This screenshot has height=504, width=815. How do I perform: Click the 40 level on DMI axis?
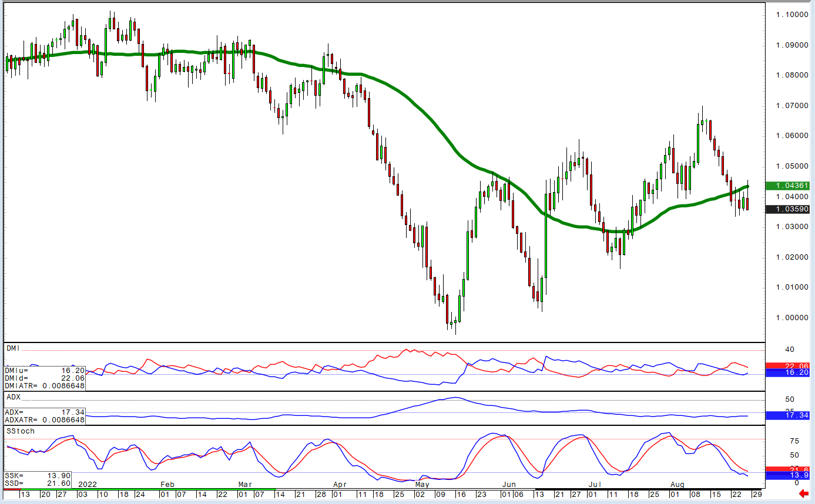point(789,350)
